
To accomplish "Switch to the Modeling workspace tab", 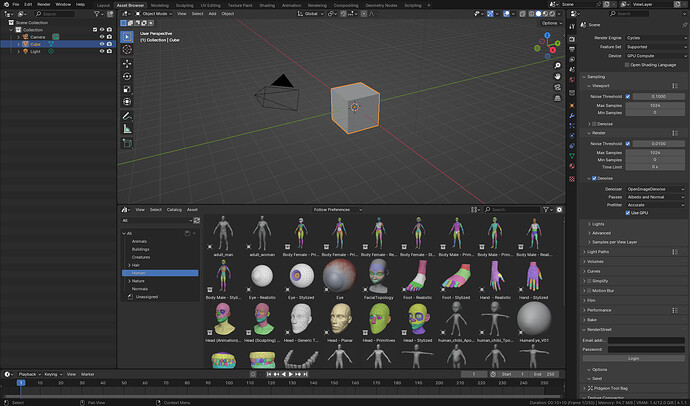I will (160, 5).
